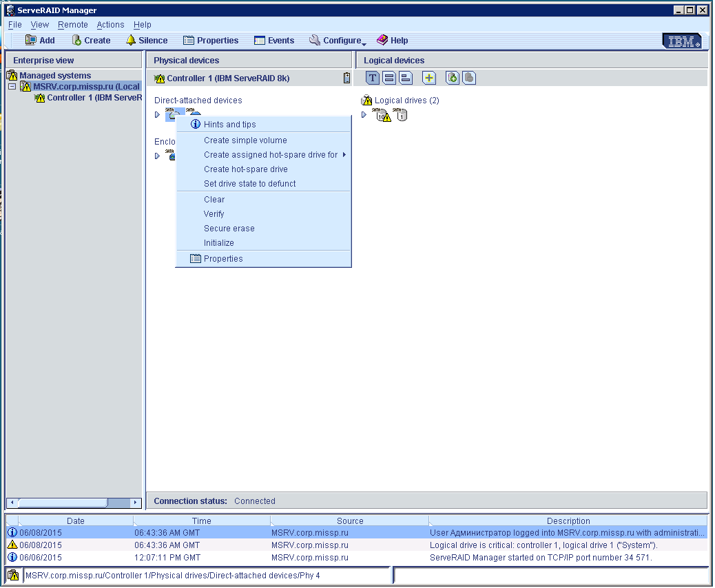715x588 pixels.
Task: Open the Events log toolbar button
Action: pyautogui.click(x=274, y=41)
